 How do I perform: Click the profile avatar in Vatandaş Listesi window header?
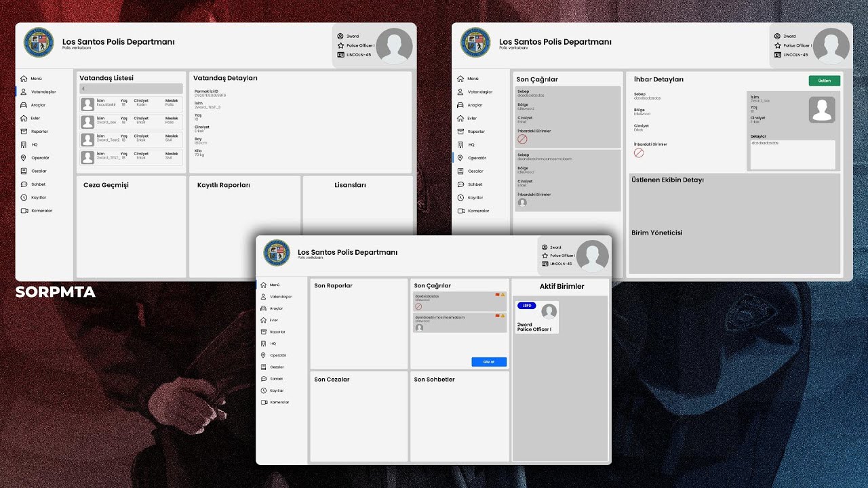click(394, 46)
